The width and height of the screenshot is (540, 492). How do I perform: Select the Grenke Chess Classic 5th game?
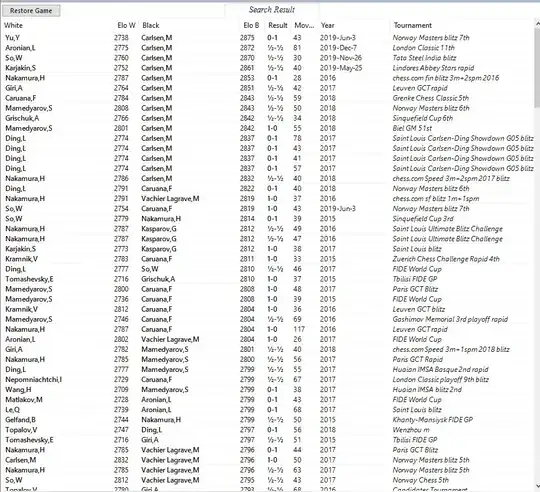click(x=267, y=98)
